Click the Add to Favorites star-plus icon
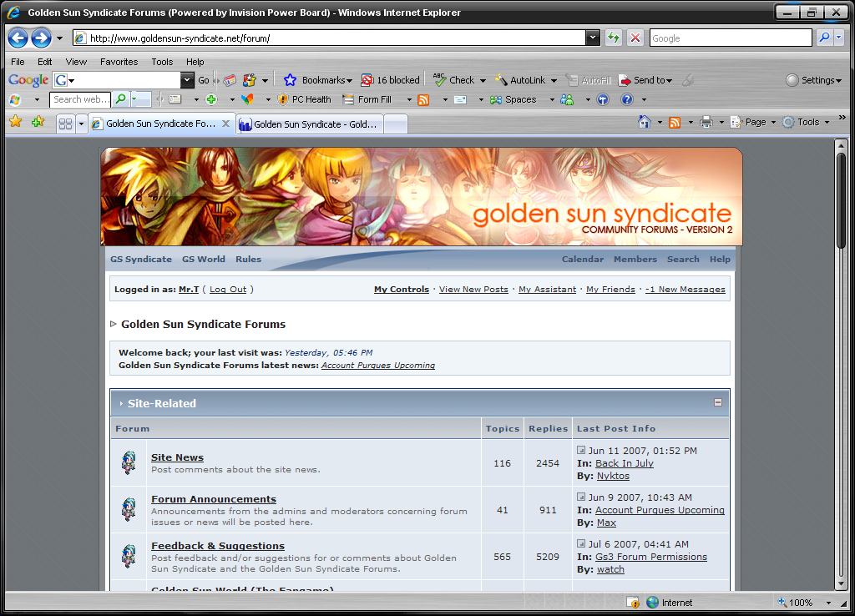This screenshot has width=855, height=616. [x=38, y=122]
